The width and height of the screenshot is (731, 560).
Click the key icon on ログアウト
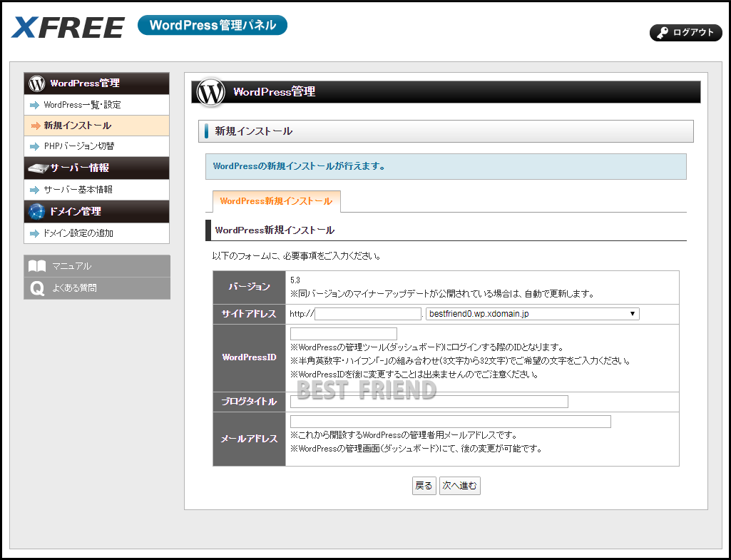(x=663, y=33)
